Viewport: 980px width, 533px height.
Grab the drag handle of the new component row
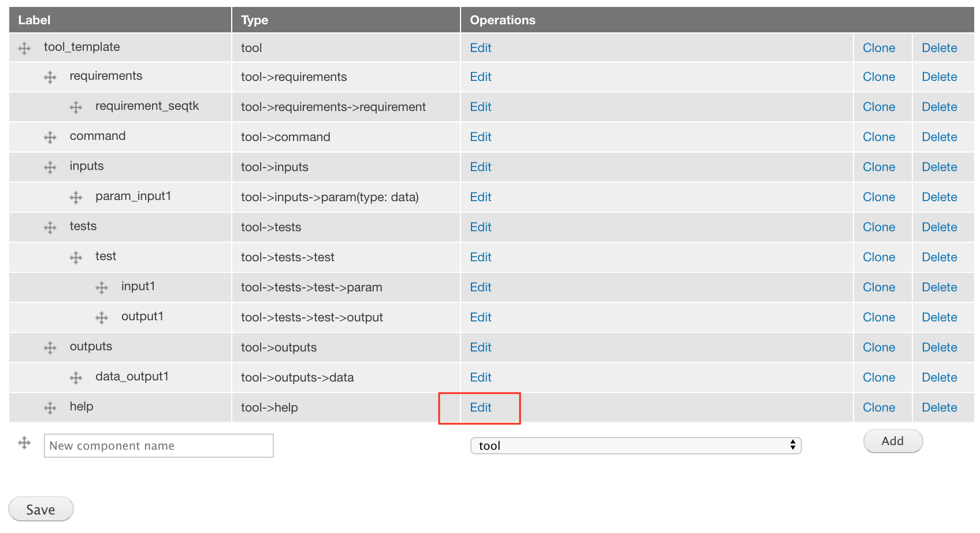click(x=24, y=443)
